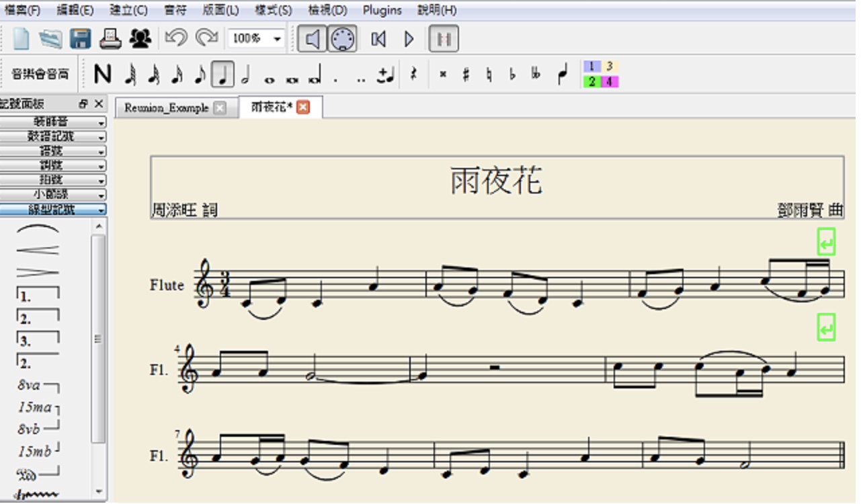Viewport: 863px width, 504px height.
Task: Start playback with the play button
Action: 409,39
